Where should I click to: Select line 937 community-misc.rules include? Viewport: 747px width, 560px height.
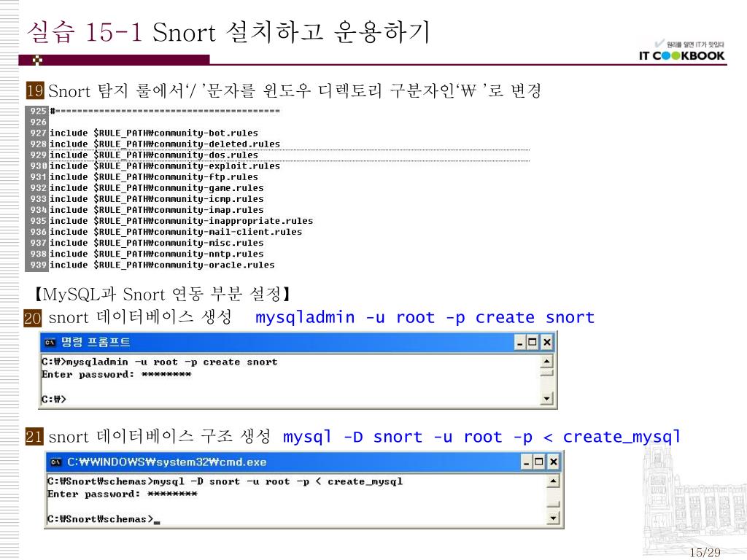click(157, 242)
